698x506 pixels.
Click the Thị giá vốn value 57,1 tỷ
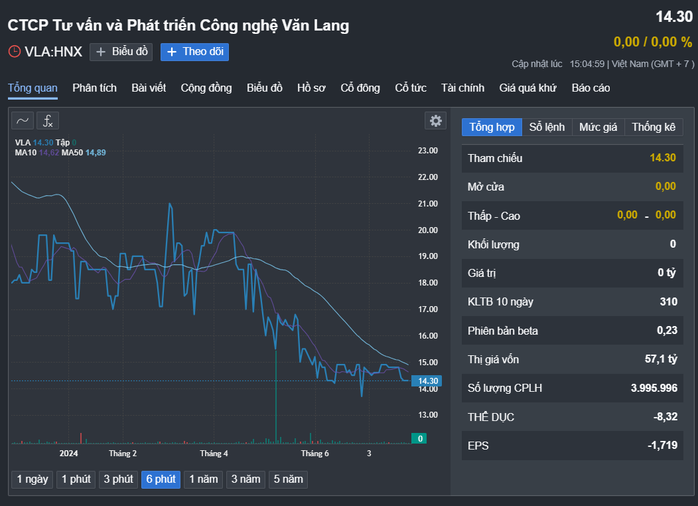pos(661,359)
